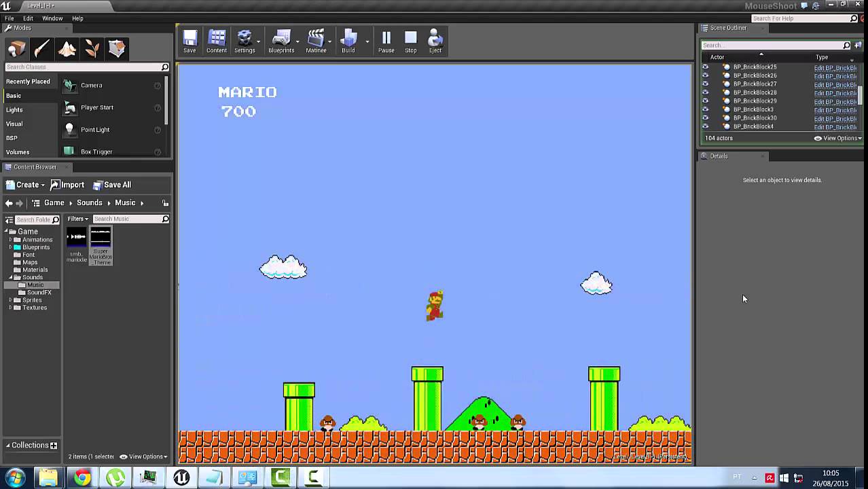Stop the play session
The image size is (868, 489).
pyautogui.click(x=411, y=41)
